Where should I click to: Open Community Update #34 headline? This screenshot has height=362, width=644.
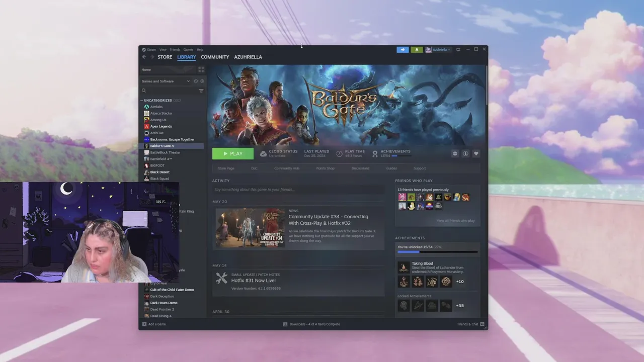pos(328,220)
